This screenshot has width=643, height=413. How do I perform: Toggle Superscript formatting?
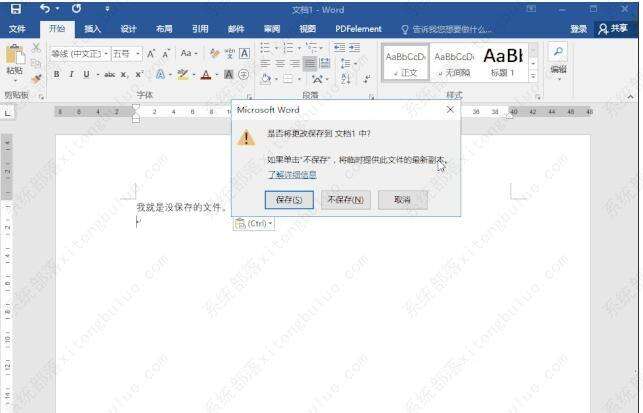click(x=139, y=74)
